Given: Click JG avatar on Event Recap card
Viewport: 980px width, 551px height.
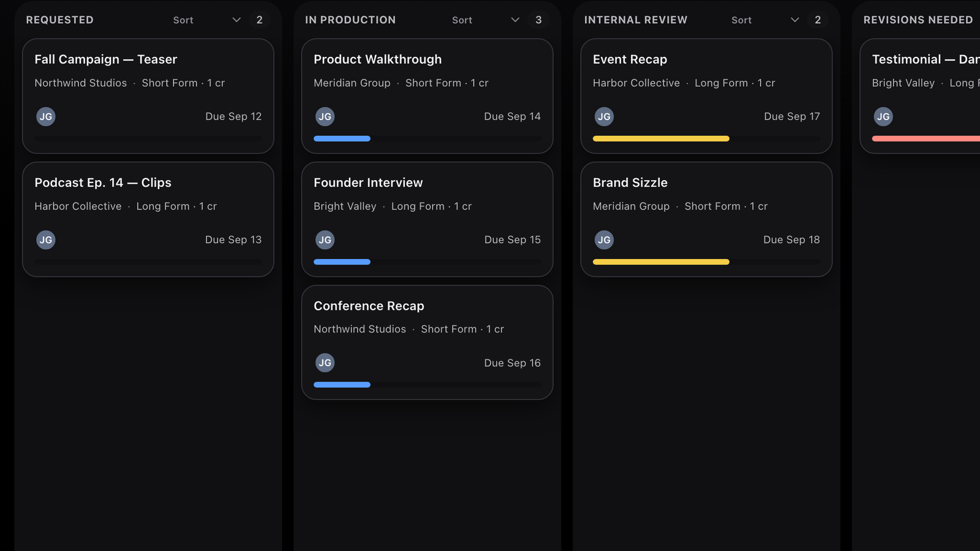Looking at the screenshot, I should 605,116.
